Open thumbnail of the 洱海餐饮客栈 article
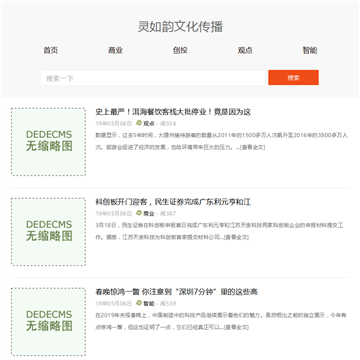360x360 pixels. point(48,142)
